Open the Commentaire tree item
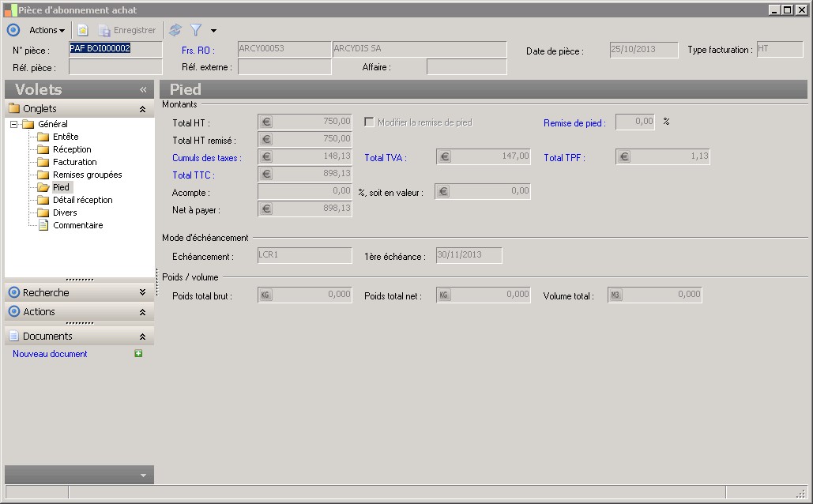This screenshot has width=813, height=504. pos(77,225)
